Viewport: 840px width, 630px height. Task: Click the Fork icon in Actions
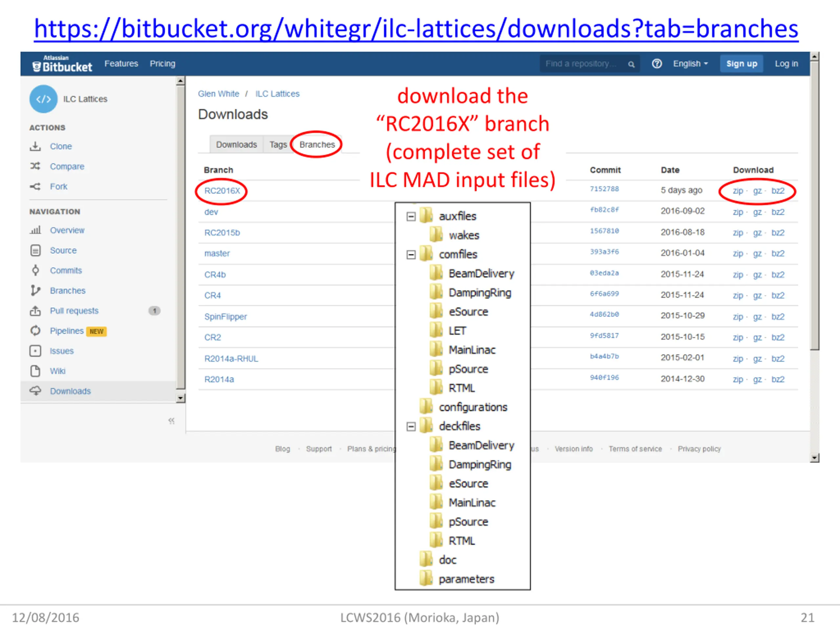tap(35, 186)
